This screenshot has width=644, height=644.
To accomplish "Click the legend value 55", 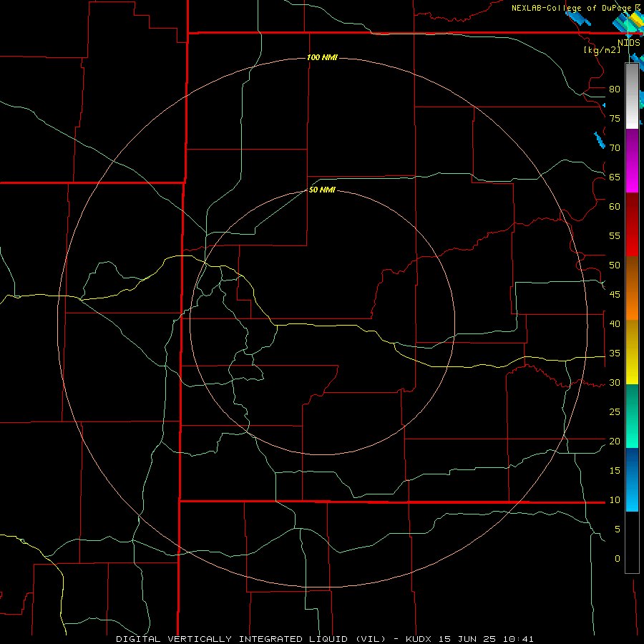I will 615,236.
